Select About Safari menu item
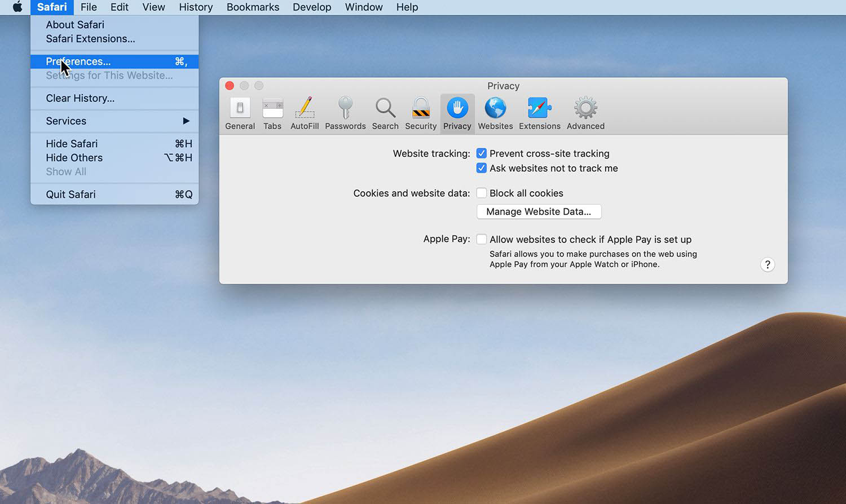Image resolution: width=846 pixels, height=504 pixels. pyautogui.click(x=114, y=25)
